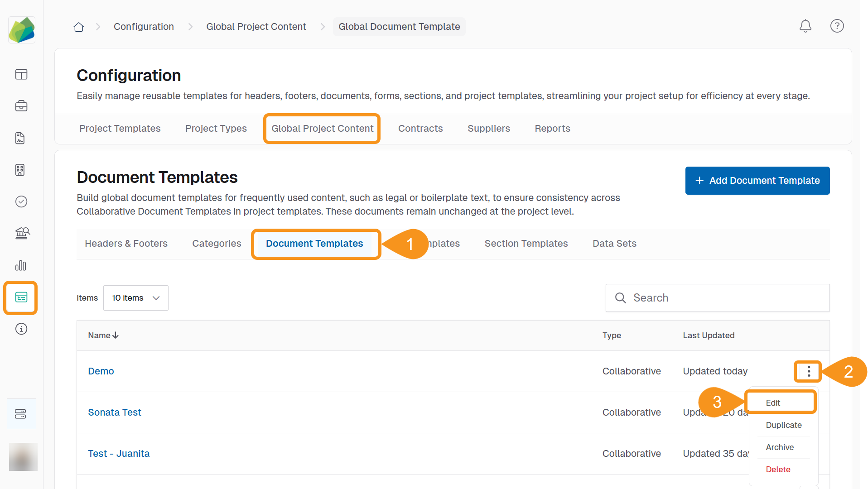The height and width of the screenshot is (489, 868).
Task: Open the briefcase icon in sidebar
Action: (x=21, y=106)
